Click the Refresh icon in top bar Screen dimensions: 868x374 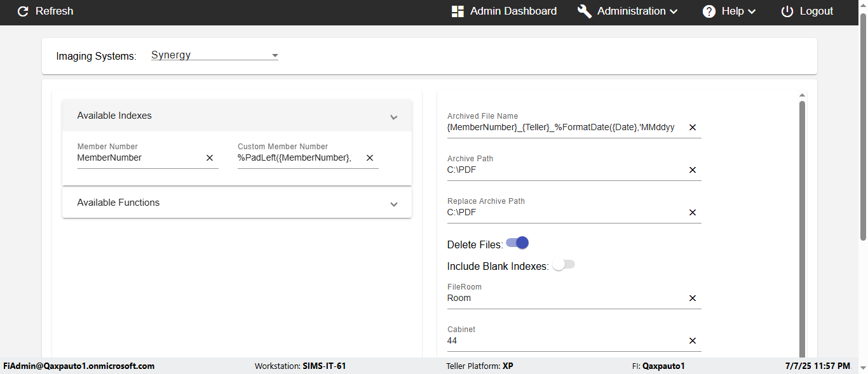[x=23, y=11]
